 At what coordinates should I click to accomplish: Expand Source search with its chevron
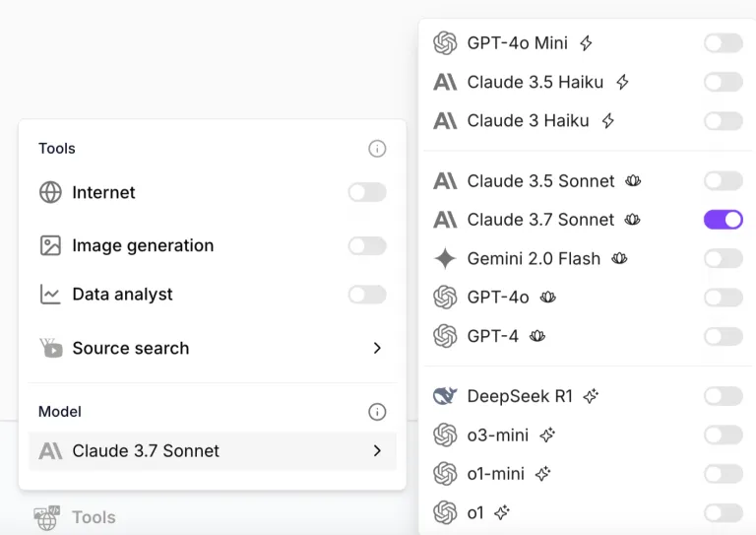(377, 348)
